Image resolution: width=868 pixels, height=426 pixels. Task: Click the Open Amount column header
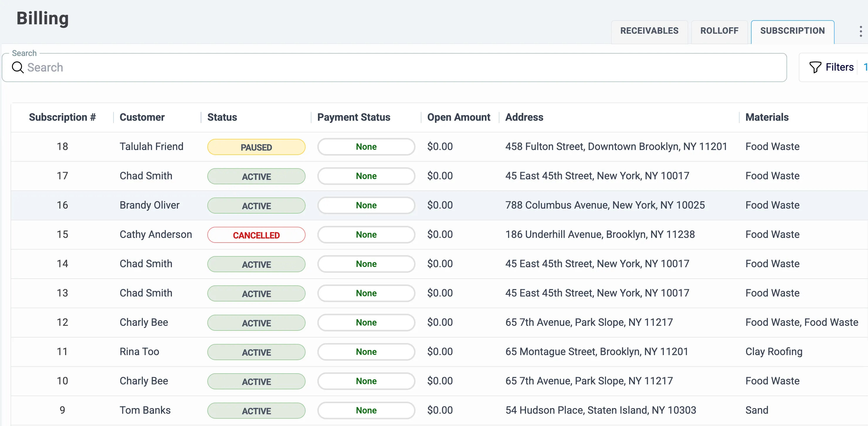click(x=458, y=117)
